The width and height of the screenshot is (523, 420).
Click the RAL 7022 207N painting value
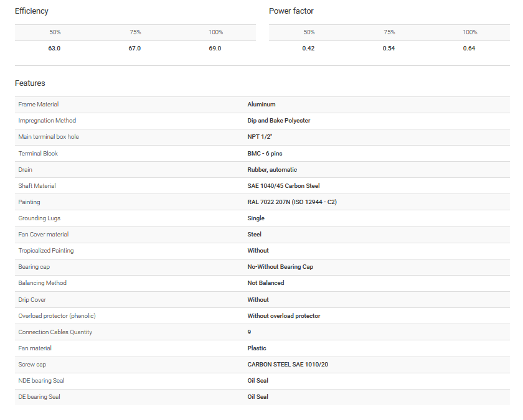[292, 202]
